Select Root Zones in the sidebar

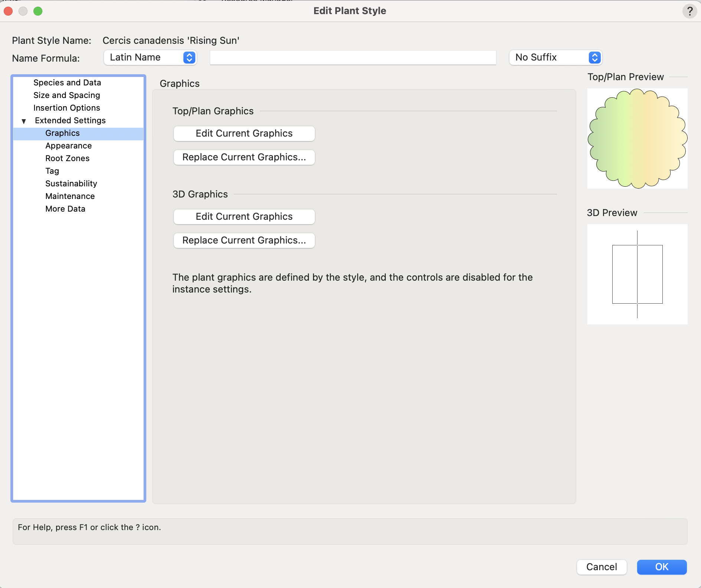pyautogui.click(x=67, y=158)
